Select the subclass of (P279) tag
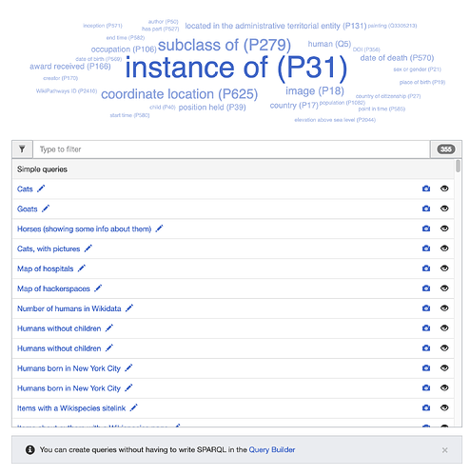470x476 pixels. (225, 45)
